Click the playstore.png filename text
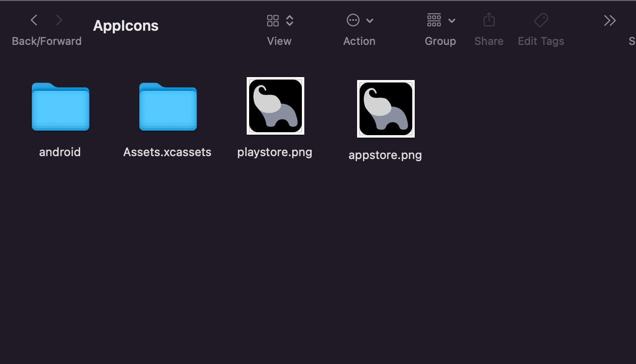636x364 pixels. point(275,152)
